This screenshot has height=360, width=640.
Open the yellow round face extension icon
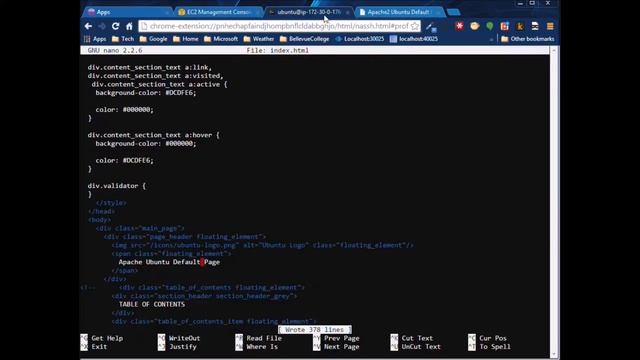click(474, 26)
